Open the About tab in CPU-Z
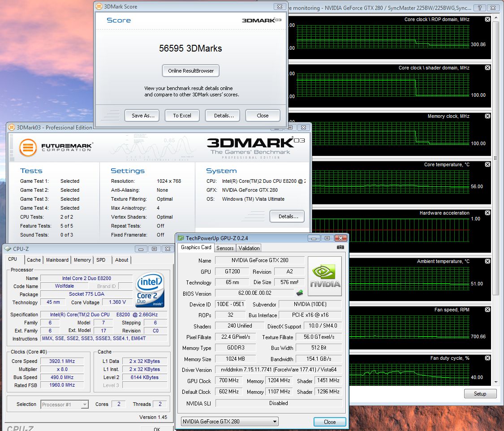504x431 pixels. click(x=121, y=260)
